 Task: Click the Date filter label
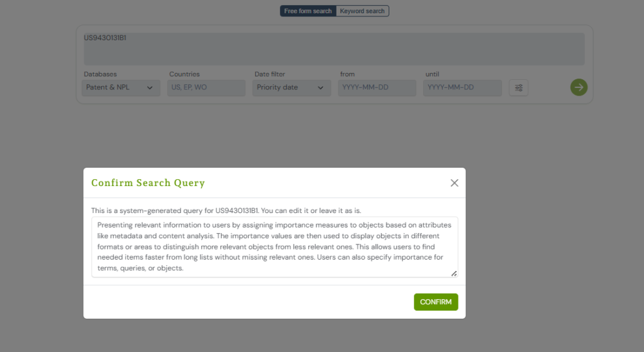point(270,74)
